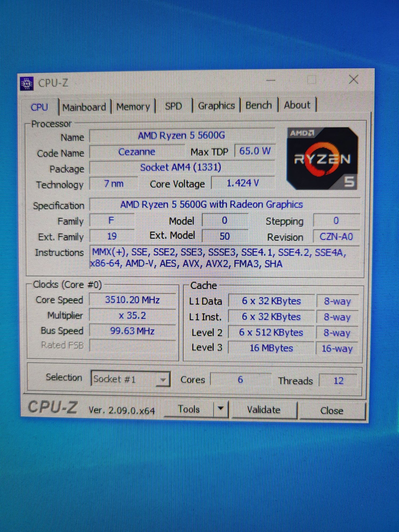Image resolution: width=399 pixels, height=532 pixels.
Task: Click the Core Speed value 3510.20 MHz
Action: tap(132, 300)
